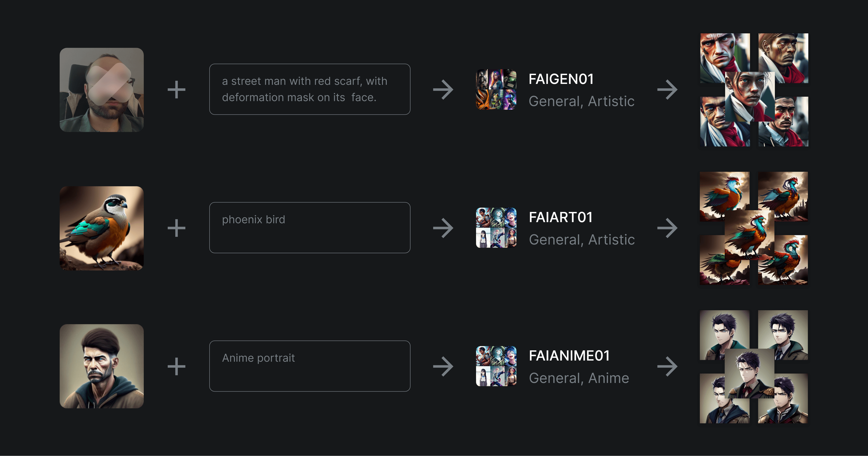This screenshot has width=868, height=456.
Task: Click the arrow after the Anime portrait prompt
Action: (443, 366)
